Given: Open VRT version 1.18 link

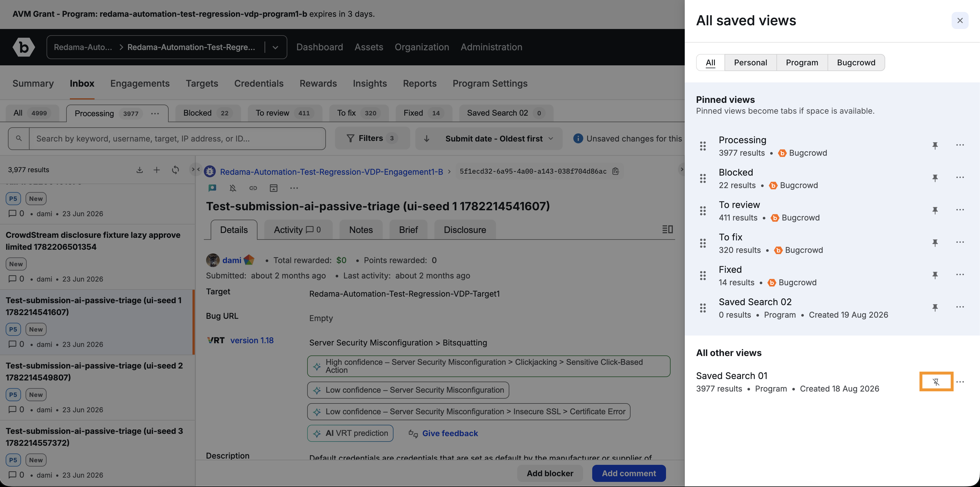Looking at the screenshot, I should point(252,340).
